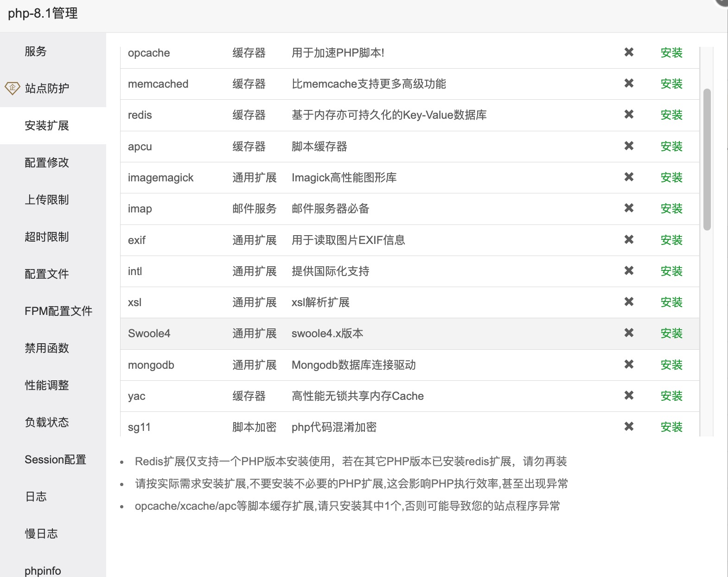The height and width of the screenshot is (577, 728).
Task: Show the 禁用函数 tab
Action: (x=53, y=348)
